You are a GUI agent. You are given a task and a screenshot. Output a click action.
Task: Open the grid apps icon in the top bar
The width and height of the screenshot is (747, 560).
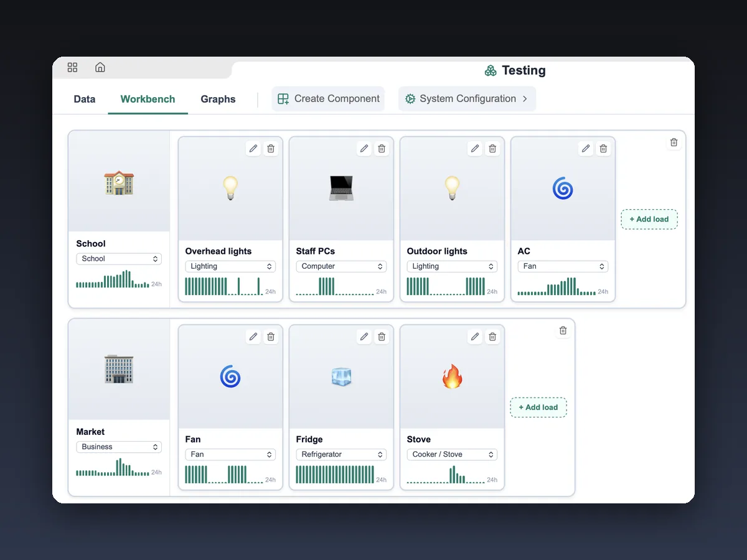click(x=72, y=67)
